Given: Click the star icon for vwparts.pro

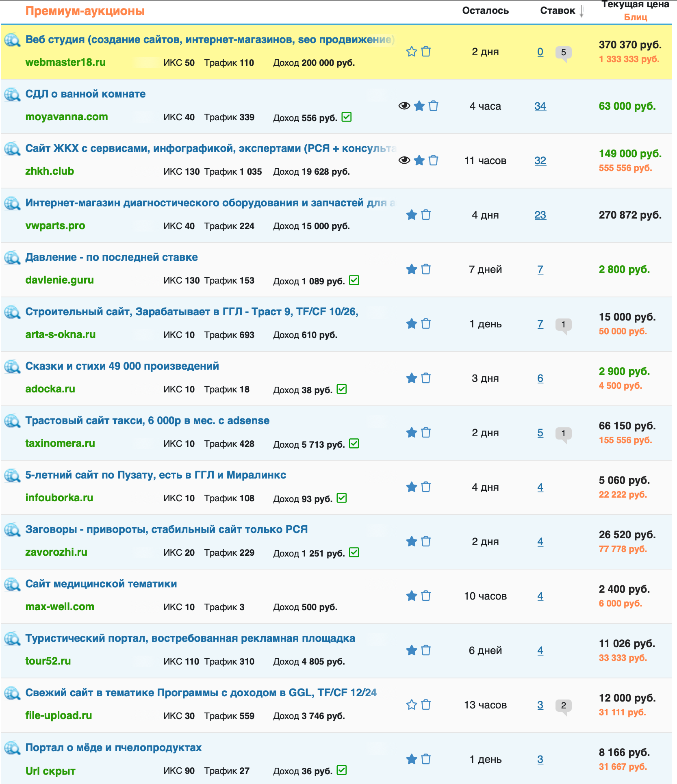Looking at the screenshot, I should [412, 215].
